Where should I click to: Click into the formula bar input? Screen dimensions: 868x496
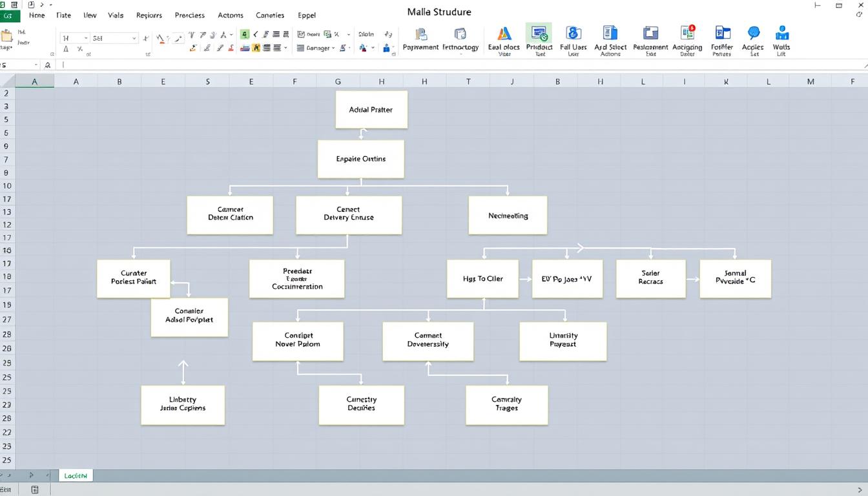tap(462, 65)
